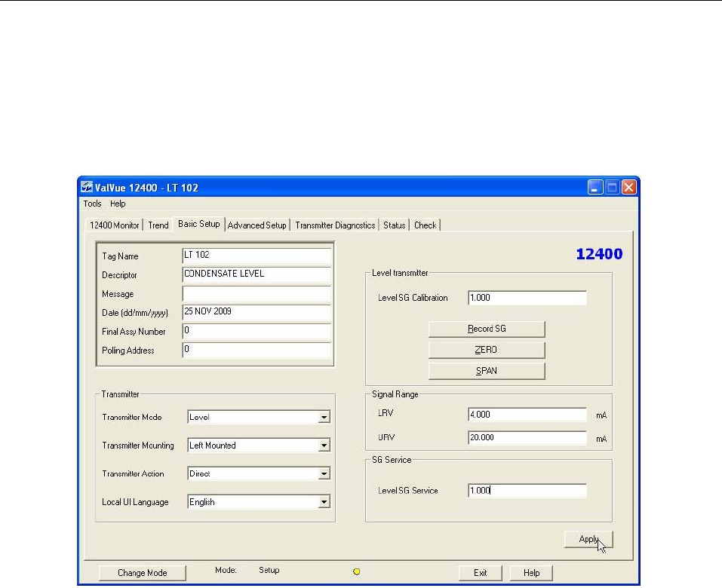Viewport: 722px width, 588px height.
Task: Click the Tag Name input field
Action: pos(257,256)
